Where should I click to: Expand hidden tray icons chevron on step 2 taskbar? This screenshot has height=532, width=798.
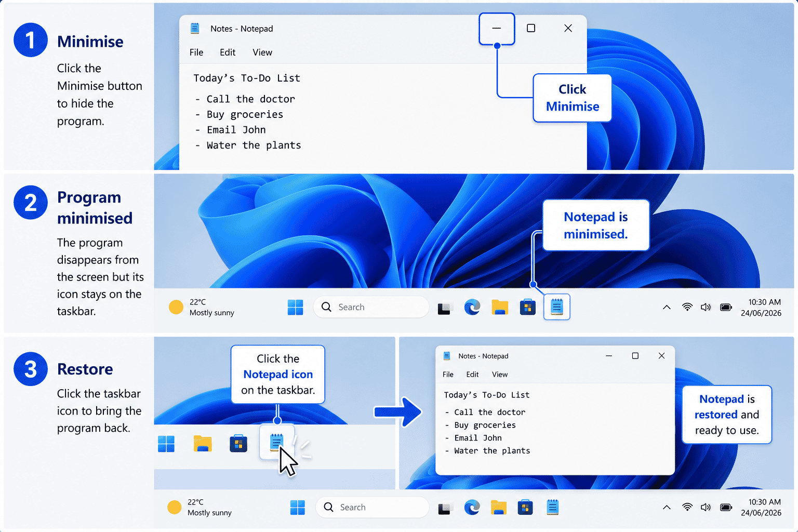(667, 307)
